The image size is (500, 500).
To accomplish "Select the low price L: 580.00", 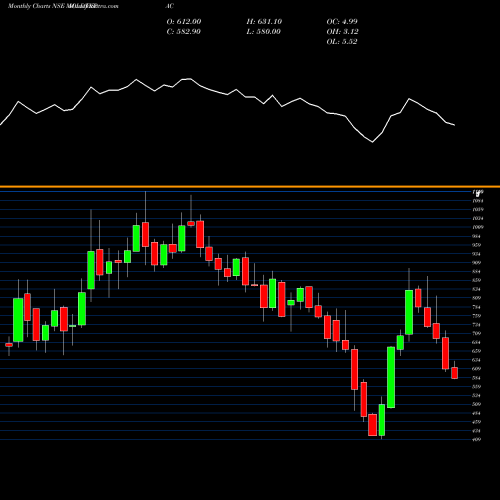I will pos(264,31).
